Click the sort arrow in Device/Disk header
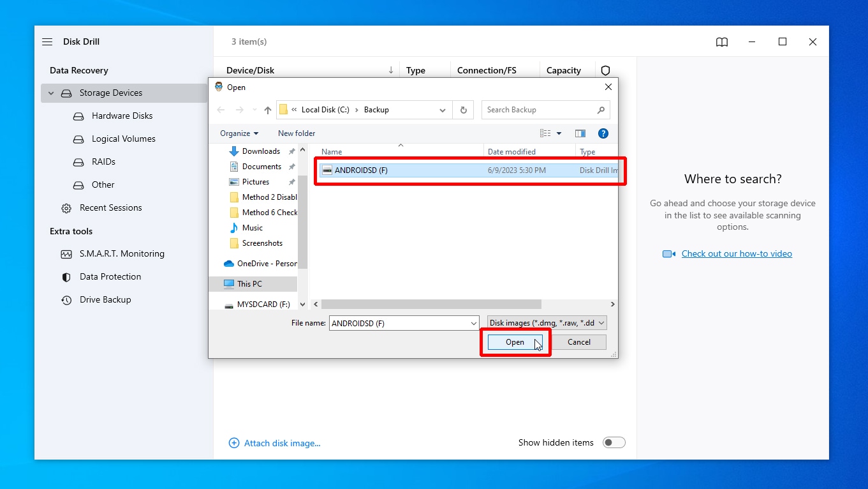The width and height of the screenshot is (868, 489). pos(391,70)
